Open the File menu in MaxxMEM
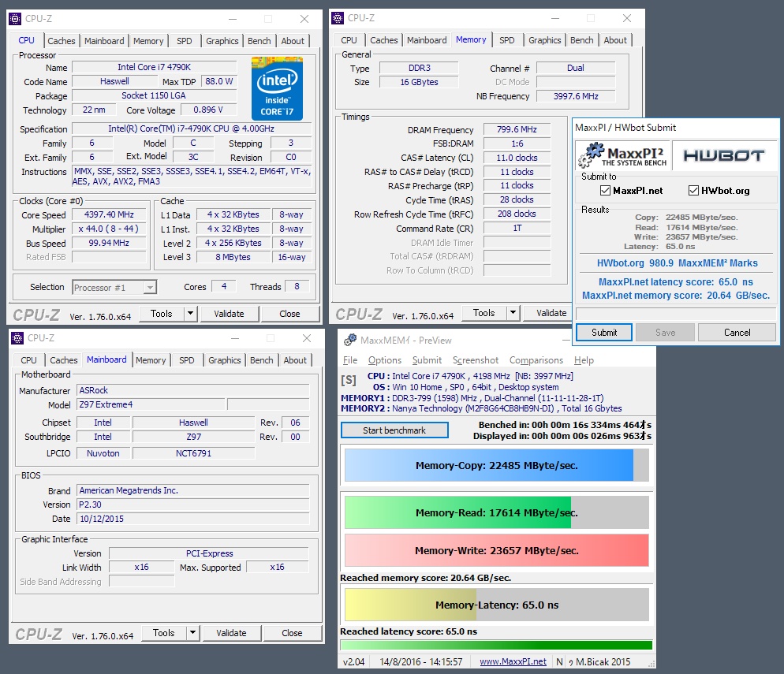The height and width of the screenshot is (674, 784). pos(350,360)
